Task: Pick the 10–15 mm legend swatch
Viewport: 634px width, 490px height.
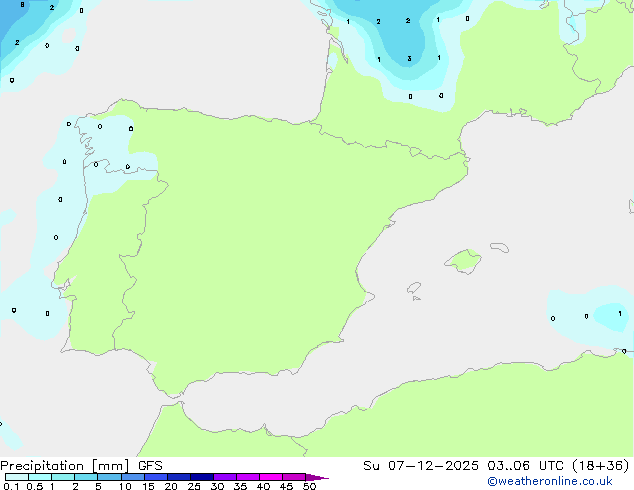Action: (x=132, y=477)
